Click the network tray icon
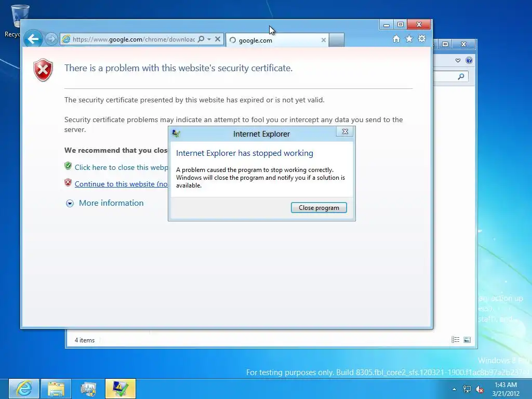This screenshot has width=532, height=399. point(467,389)
